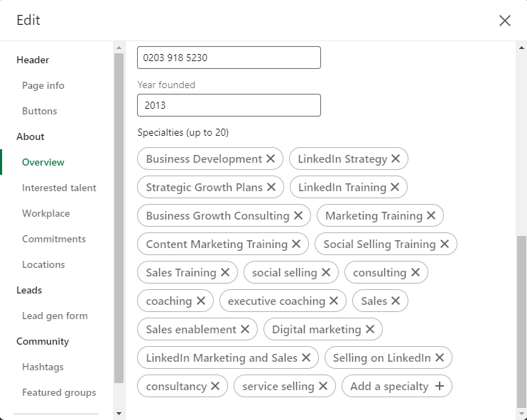
Task: Delete the Social Selling Training tag
Action: point(445,244)
